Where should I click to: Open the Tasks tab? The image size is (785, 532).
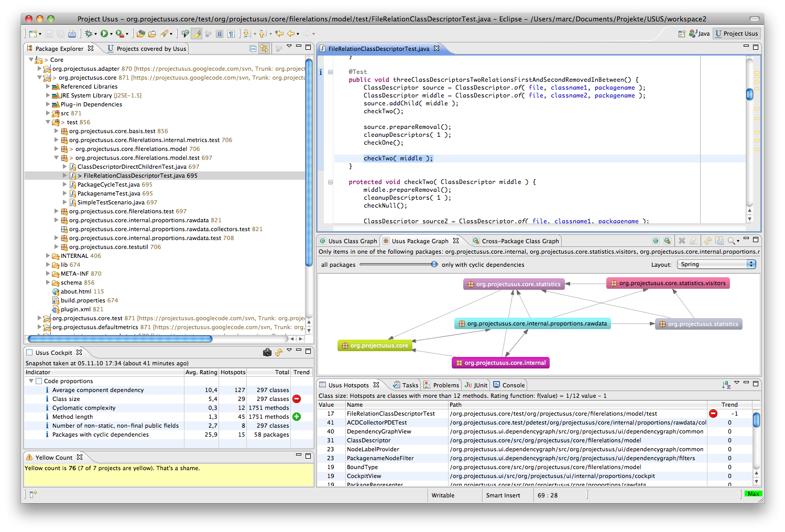click(x=406, y=385)
